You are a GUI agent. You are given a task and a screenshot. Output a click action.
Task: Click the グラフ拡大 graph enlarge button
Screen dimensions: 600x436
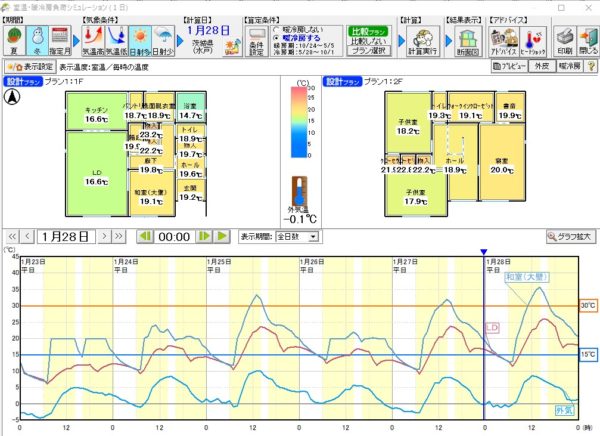571,237
